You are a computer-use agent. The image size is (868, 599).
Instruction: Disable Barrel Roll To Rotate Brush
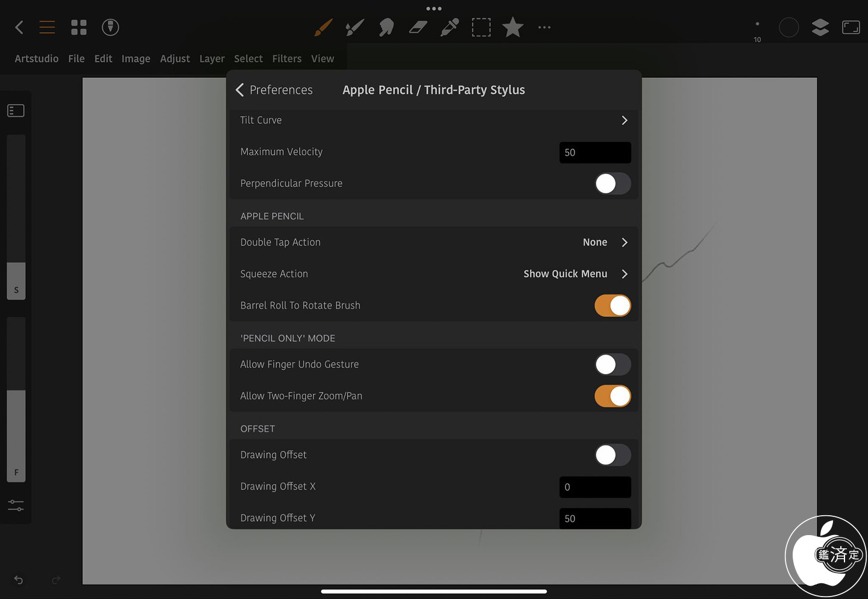click(612, 306)
